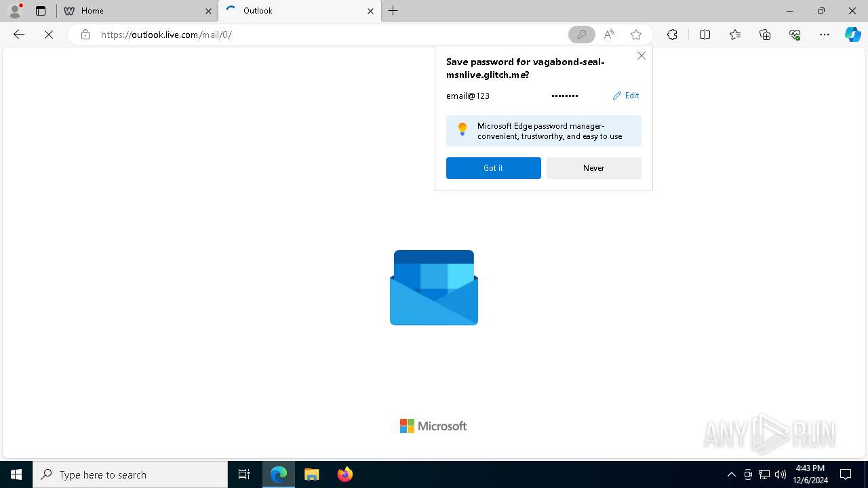The height and width of the screenshot is (488, 868).
Task: Click the address bar URL
Action: pos(166,35)
